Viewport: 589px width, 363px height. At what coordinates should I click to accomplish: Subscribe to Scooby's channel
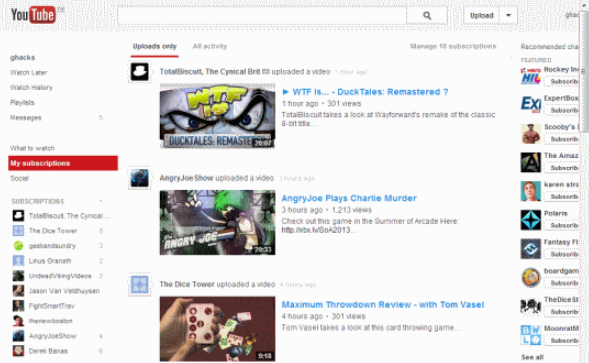[x=562, y=139]
